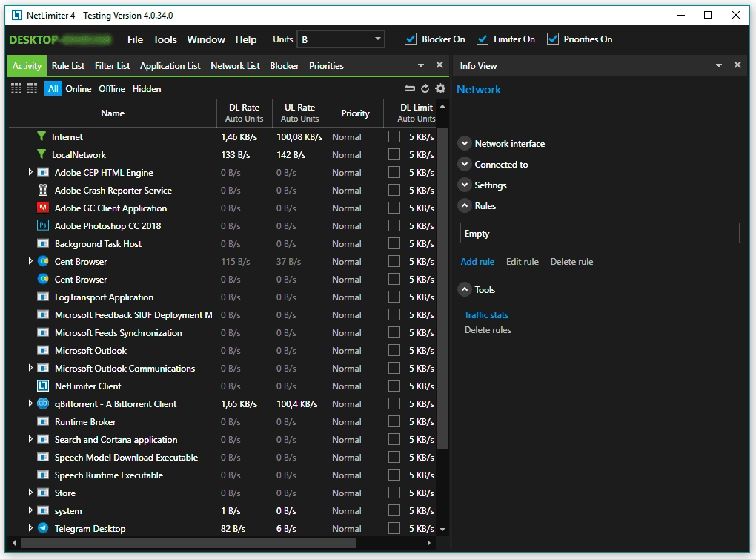Click the Runtime Broker icon

[x=43, y=421]
